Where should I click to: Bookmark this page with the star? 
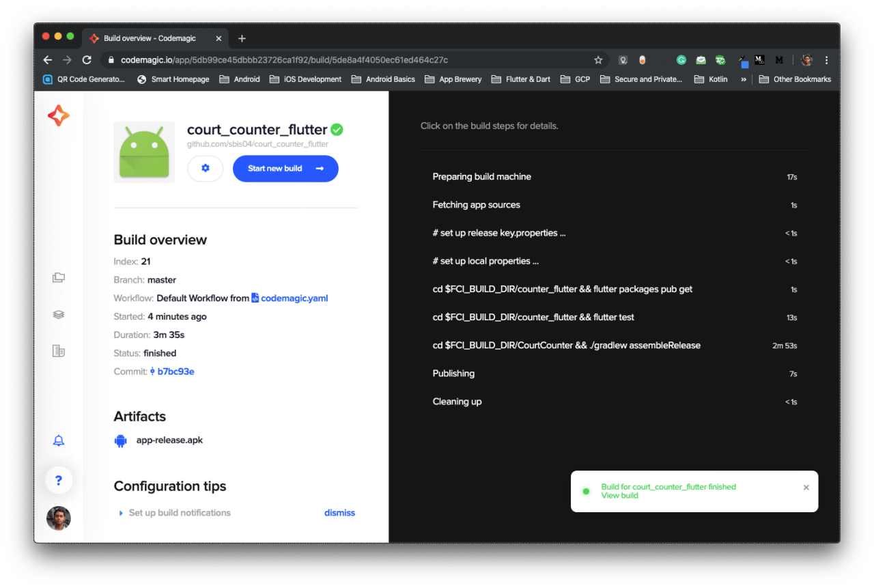(x=598, y=60)
